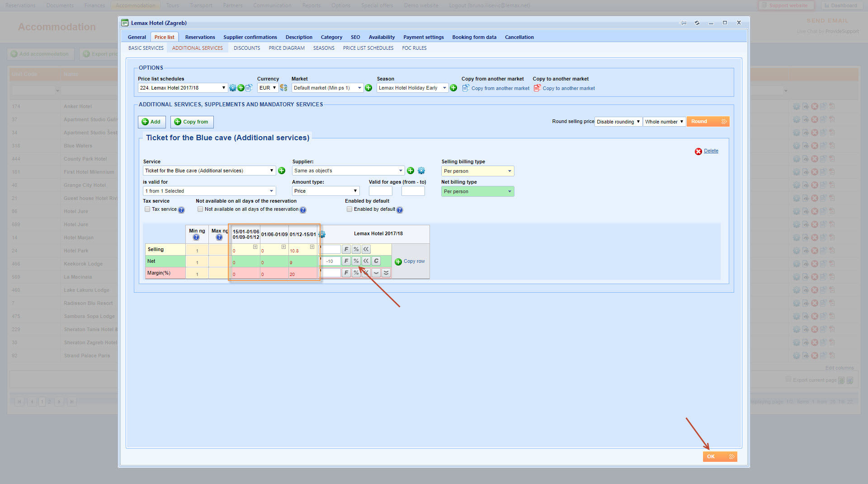
Task: Add a new market
Action: (x=368, y=88)
